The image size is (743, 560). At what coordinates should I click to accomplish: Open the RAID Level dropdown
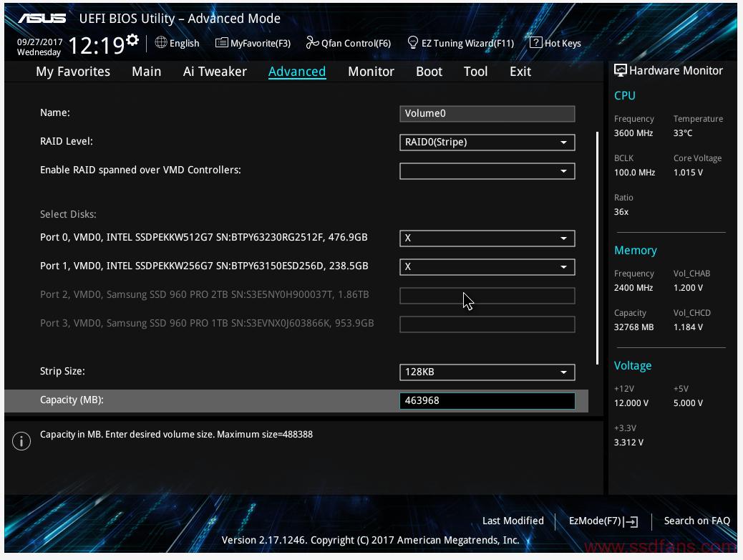pyautogui.click(x=487, y=143)
